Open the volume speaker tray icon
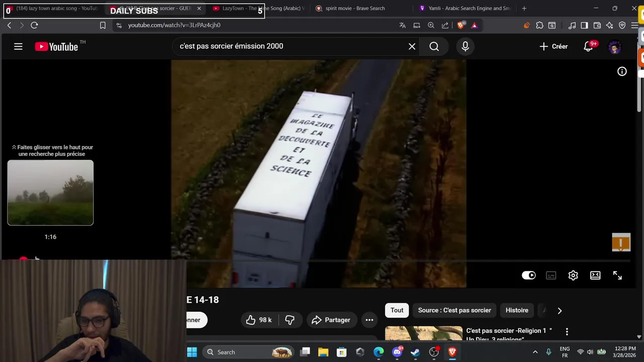 (590, 352)
